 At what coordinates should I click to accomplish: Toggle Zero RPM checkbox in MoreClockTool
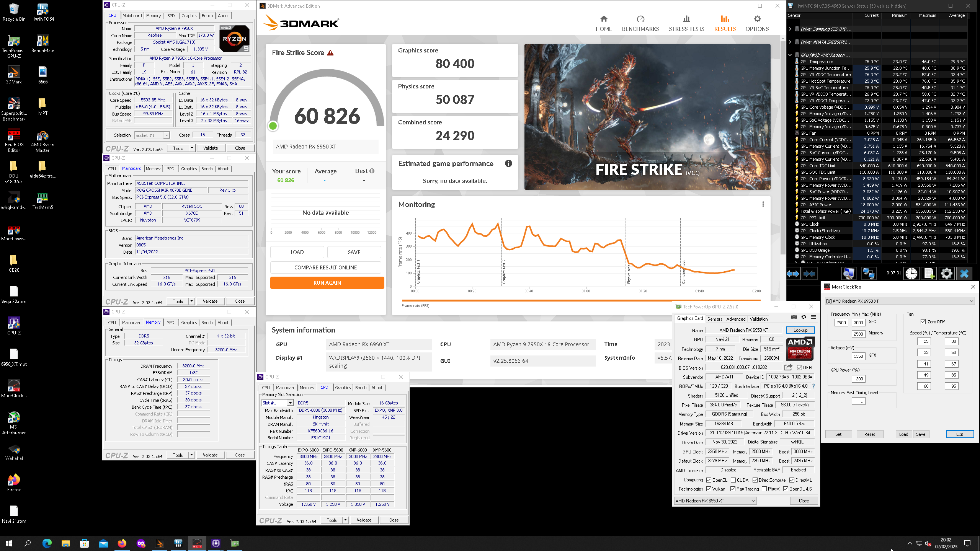point(923,321)
